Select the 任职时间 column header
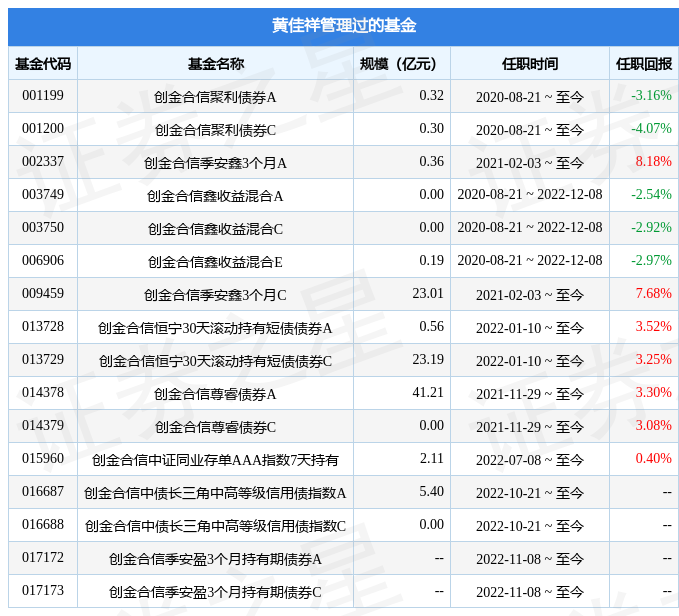 [529, 63]
